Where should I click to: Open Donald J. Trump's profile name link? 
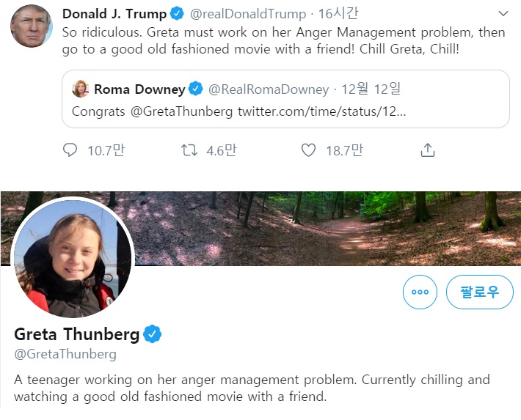point(114,14)
